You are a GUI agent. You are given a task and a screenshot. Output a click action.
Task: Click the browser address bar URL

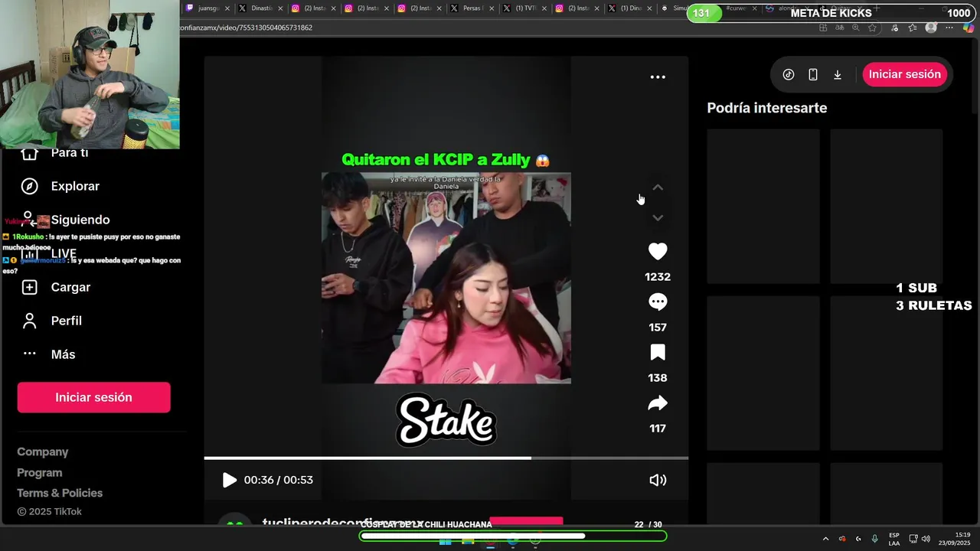pyautogui.click(x=247, y=28)
